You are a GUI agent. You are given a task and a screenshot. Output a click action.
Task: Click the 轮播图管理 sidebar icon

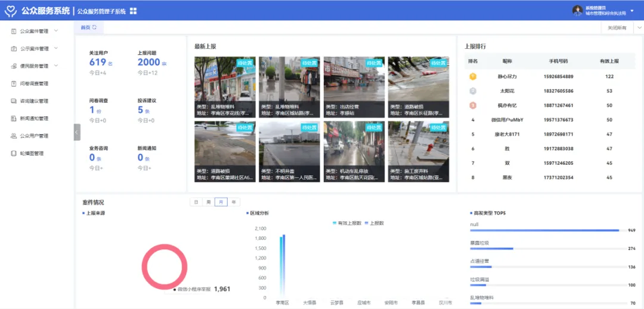[14, 153]
